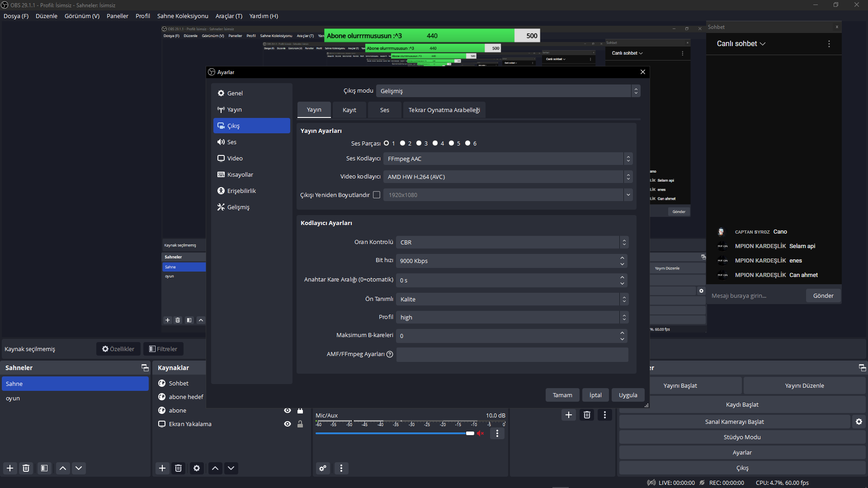Add a new scene with plus icon
The height and width of the screenshot is (488, 868).
(x=10, y=468)
